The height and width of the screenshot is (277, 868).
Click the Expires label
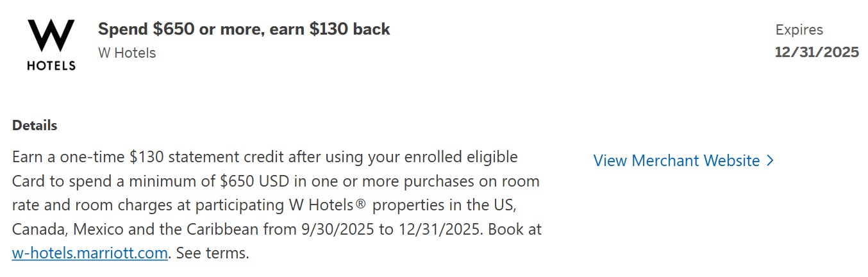[x=799, y=29]
